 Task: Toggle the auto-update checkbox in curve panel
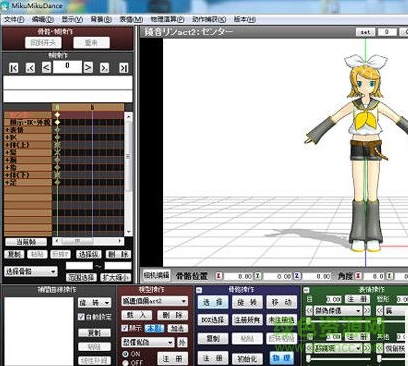pyautogui.click(x=81, y=317)
